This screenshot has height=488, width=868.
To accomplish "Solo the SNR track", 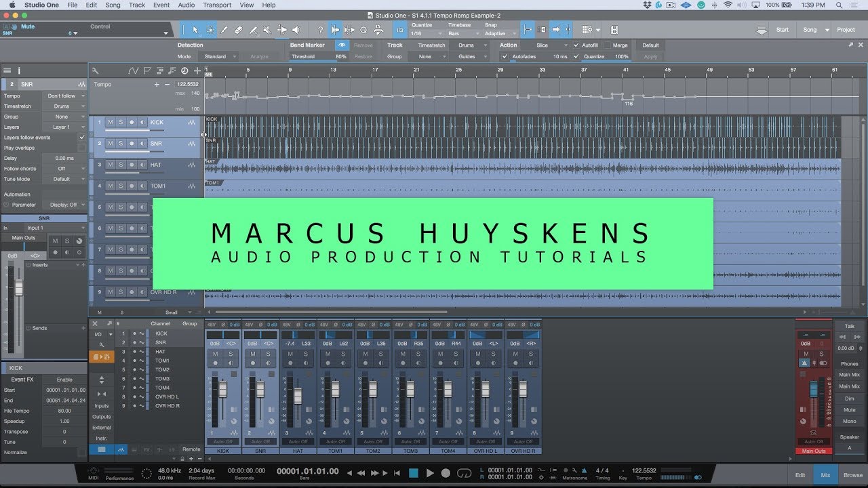I will (121, 144).
